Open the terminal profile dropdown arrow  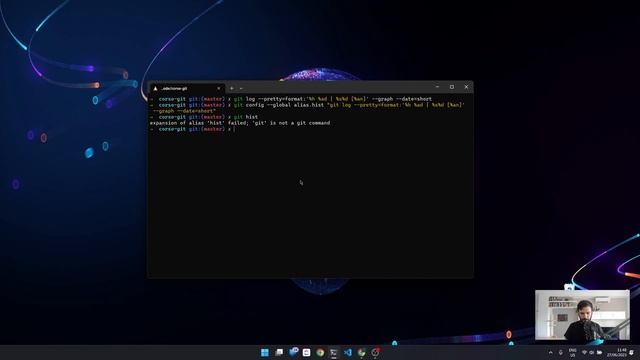[241, 88]
